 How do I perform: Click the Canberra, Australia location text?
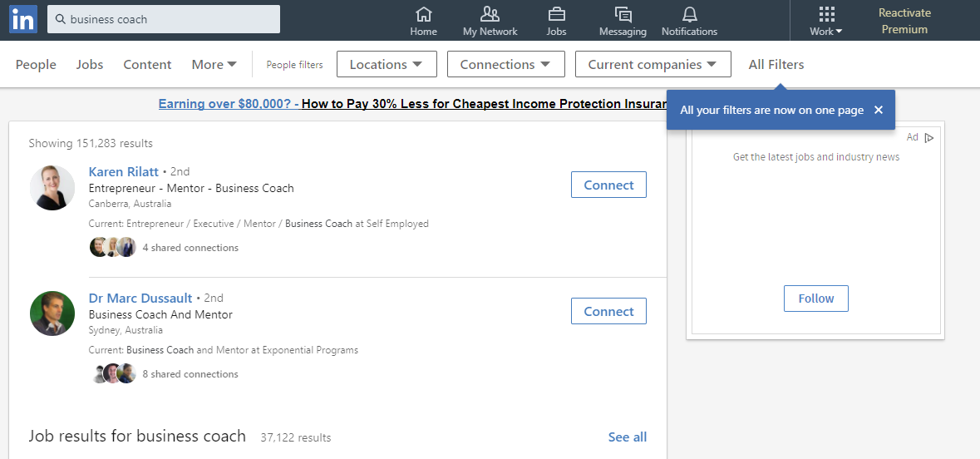coord(130,204)
